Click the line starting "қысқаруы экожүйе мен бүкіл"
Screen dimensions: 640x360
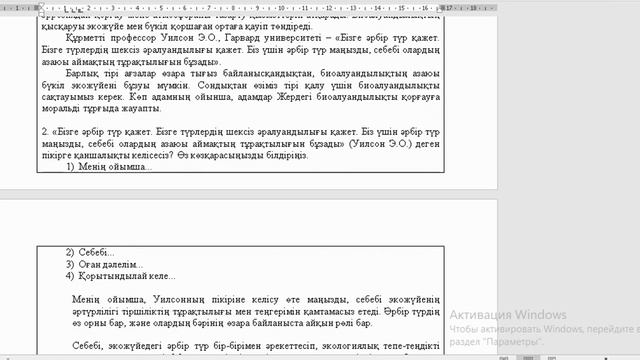177,27
